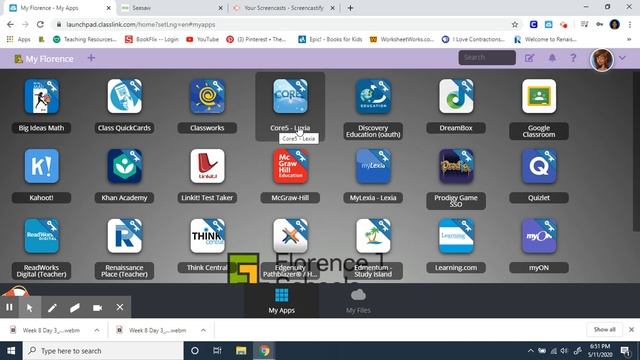Open the I Love Contractions bookmark
Image resolution: width=640 pixels, height=360 pixels.
[473, 39]
